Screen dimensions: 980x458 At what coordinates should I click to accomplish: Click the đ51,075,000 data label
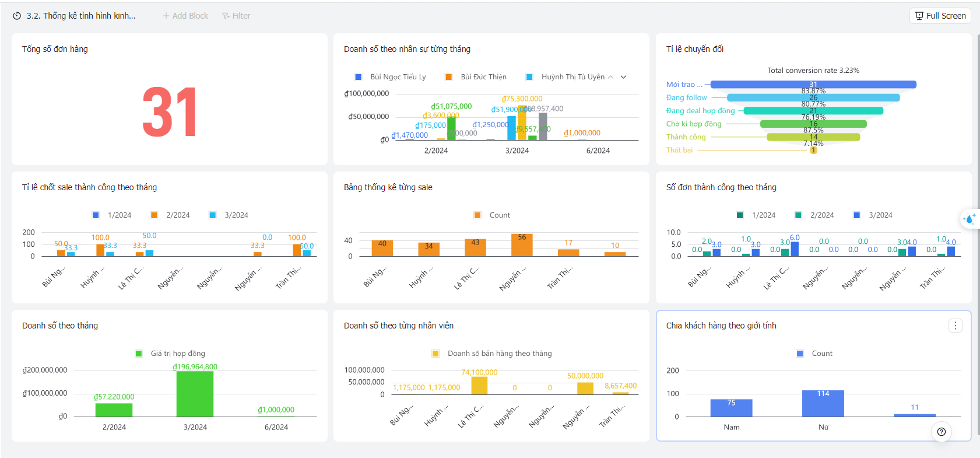tap(451, 107)
